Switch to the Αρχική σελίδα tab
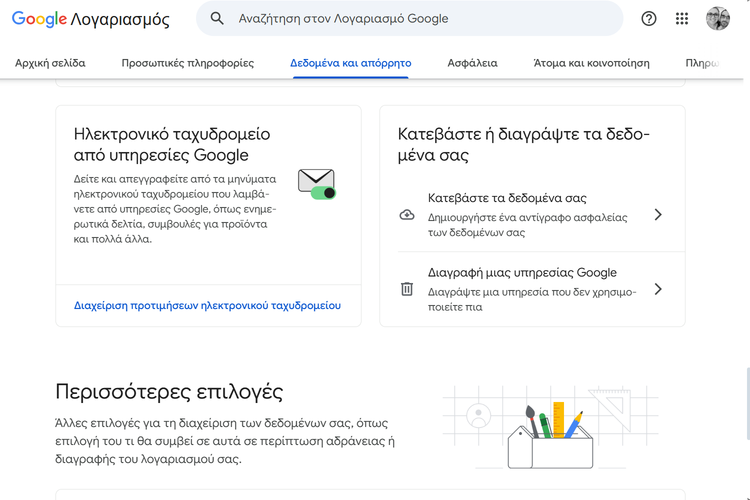The image size is (750, 500). (x=50, y=63)
